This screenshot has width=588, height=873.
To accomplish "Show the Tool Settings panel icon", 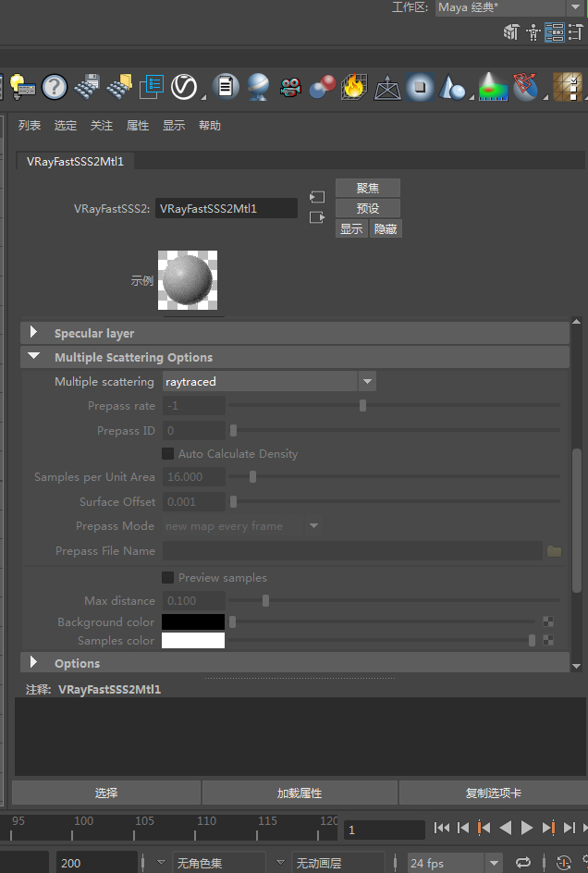I will pyautogui.click(x=575, y=32).
